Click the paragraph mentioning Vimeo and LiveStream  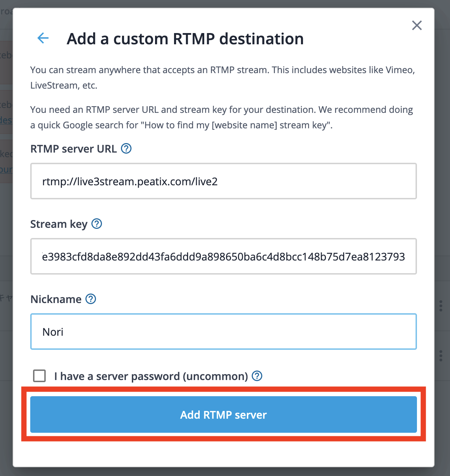(x=223, y=78)
